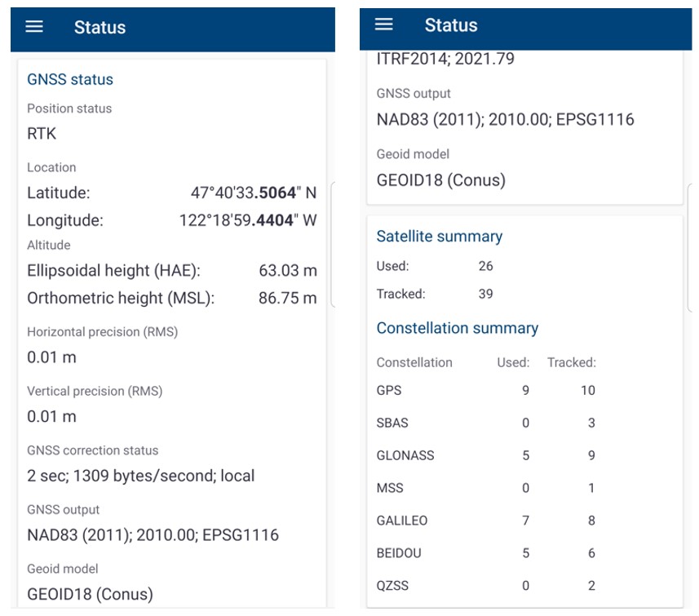The height and width of the screenshot is (616, 699).
Task: Click the Horizontal precision (RMS) label
Action: click(102, 332)
